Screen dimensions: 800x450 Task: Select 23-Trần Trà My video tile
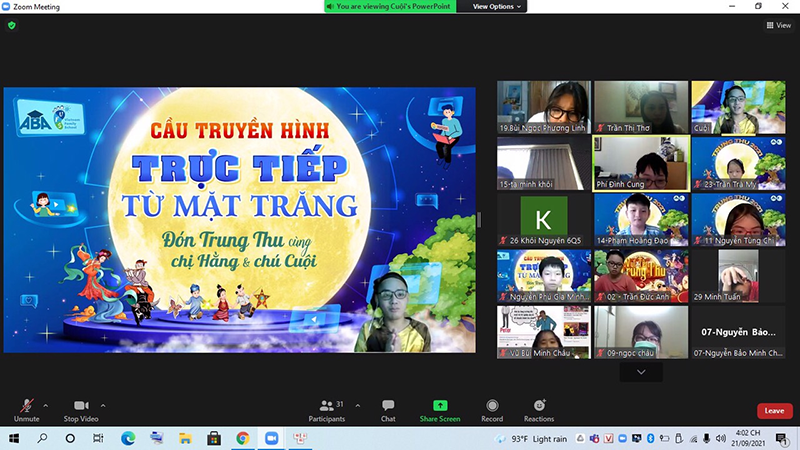point(738,163)
